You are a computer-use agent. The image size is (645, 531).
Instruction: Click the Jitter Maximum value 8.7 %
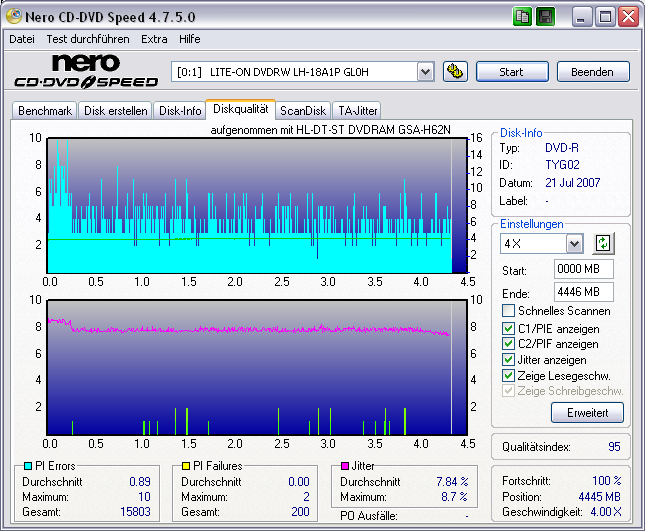(455, 497)
